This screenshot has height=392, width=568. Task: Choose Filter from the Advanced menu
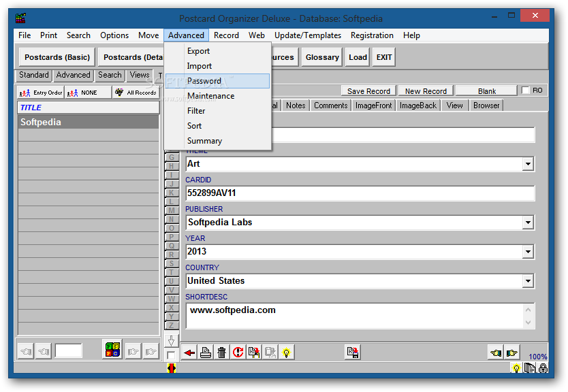click(218, 111)
